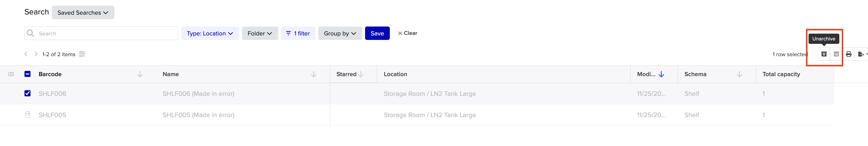
Task: Clear the search filters
Action: (407, 33)
